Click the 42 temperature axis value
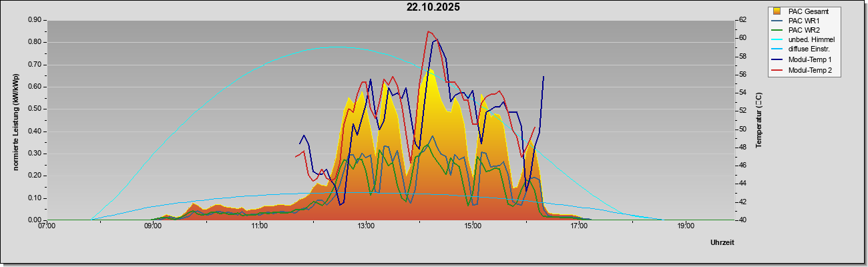Image resolution: width=868 pixels, height=267 pixels. pyautogui.click(x=742, y=202)
